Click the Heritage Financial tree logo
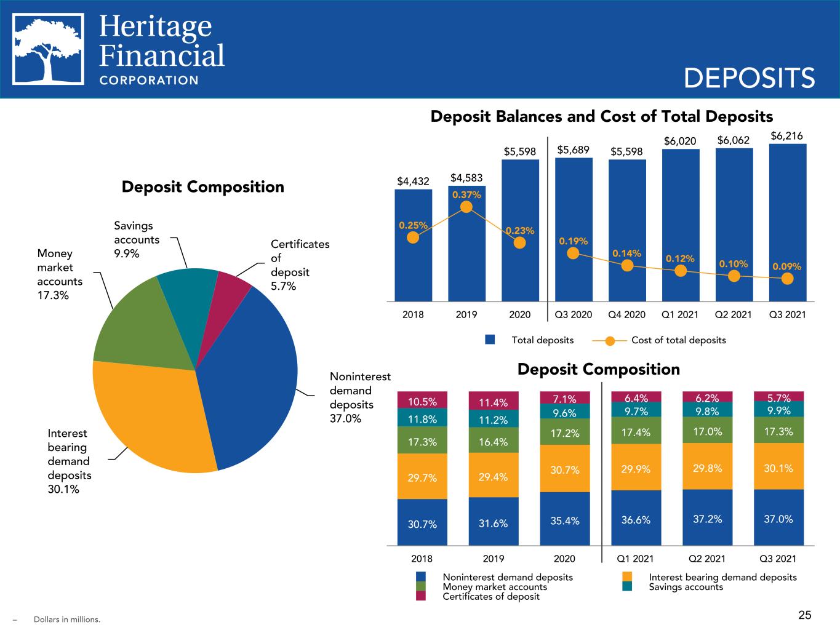 click(x=49, y=49)
